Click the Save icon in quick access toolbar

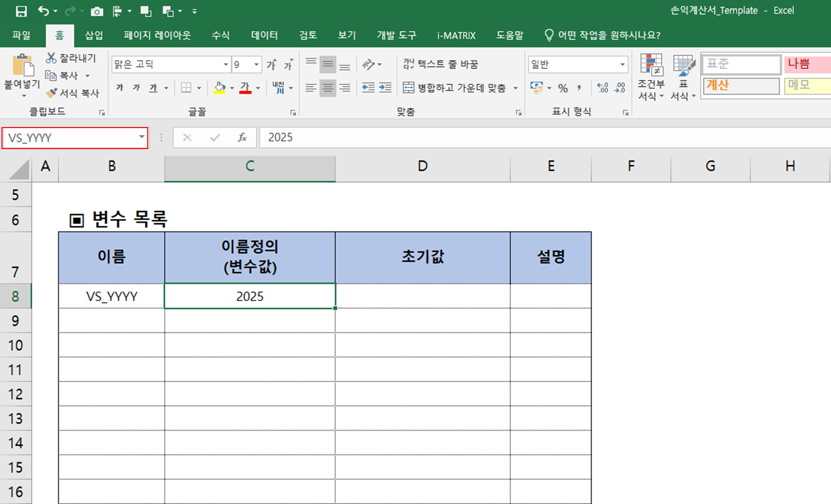[21, 11]
